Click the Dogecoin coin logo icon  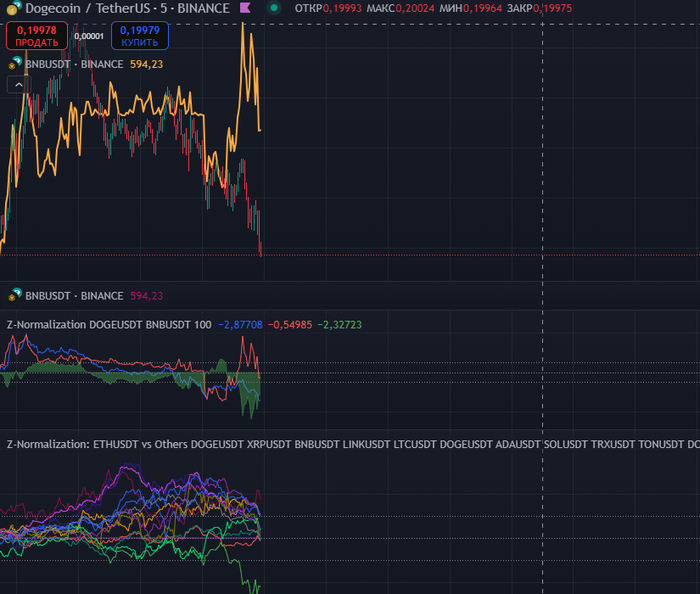pyautogui.click(x=13, y=8)
